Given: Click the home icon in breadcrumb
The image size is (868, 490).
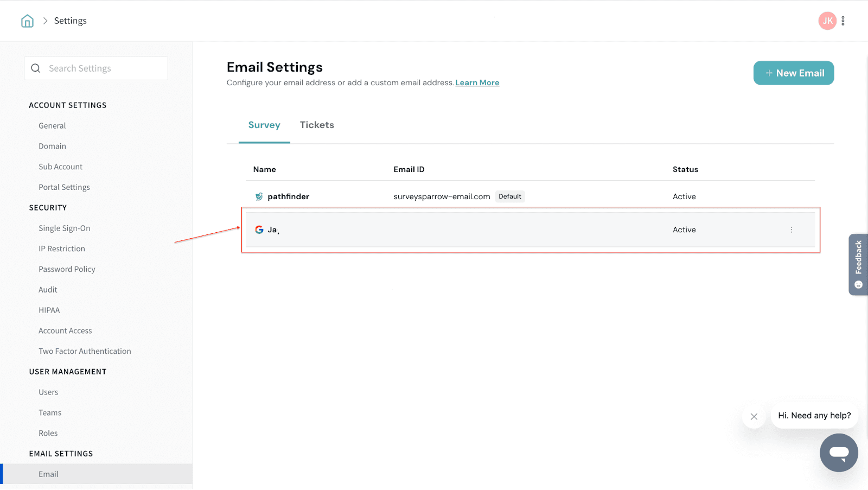Looking at the screenshot, I should click(27, 21).
